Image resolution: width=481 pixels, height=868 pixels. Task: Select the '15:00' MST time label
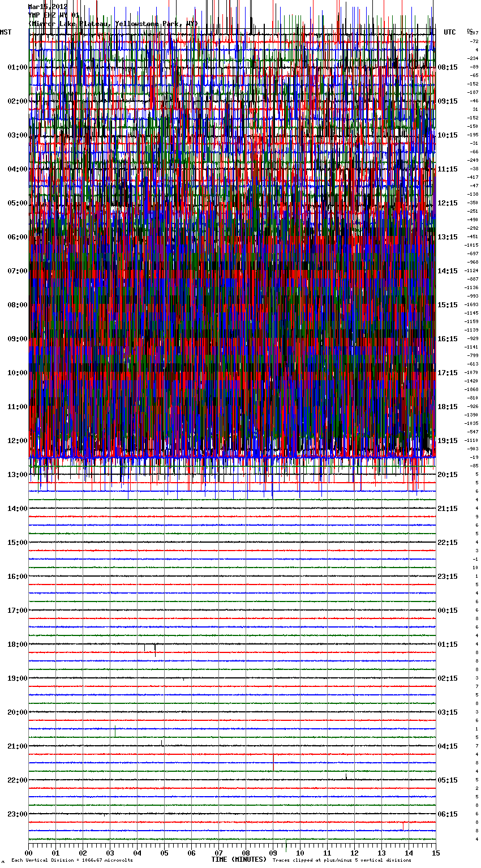tap(17, 543)
